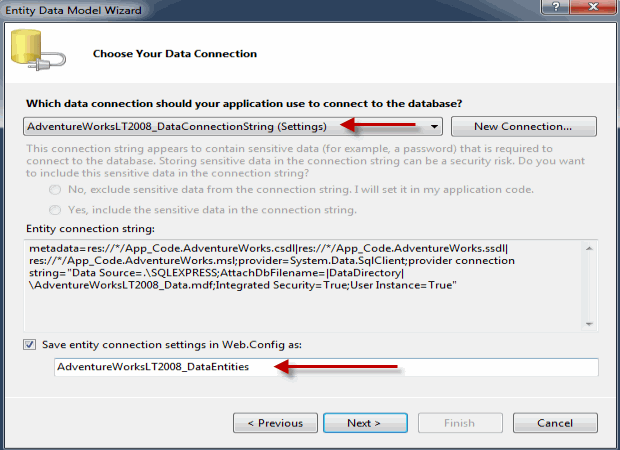The image size is (620, 450).
Task: Uncheck Save entity connection settings in Web.Config
Action: [30, 345]
